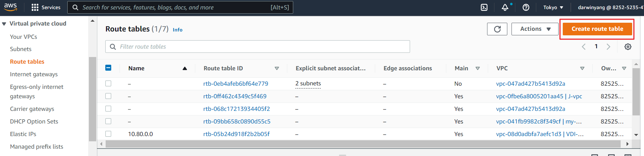This screenshot has width=644, height=156.
Task: Collapse the Virtual private cloud section
Action: 4,24
